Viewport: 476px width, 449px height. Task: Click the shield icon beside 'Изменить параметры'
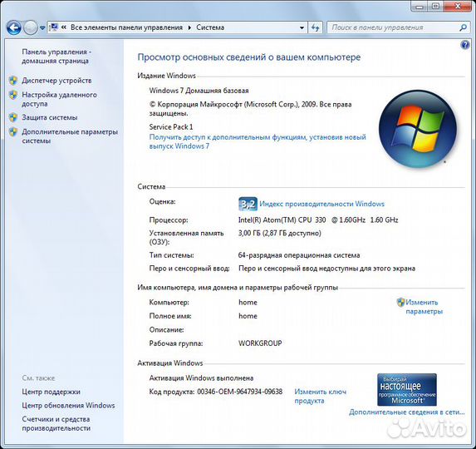pyautogui.click(x=400, y=302)
